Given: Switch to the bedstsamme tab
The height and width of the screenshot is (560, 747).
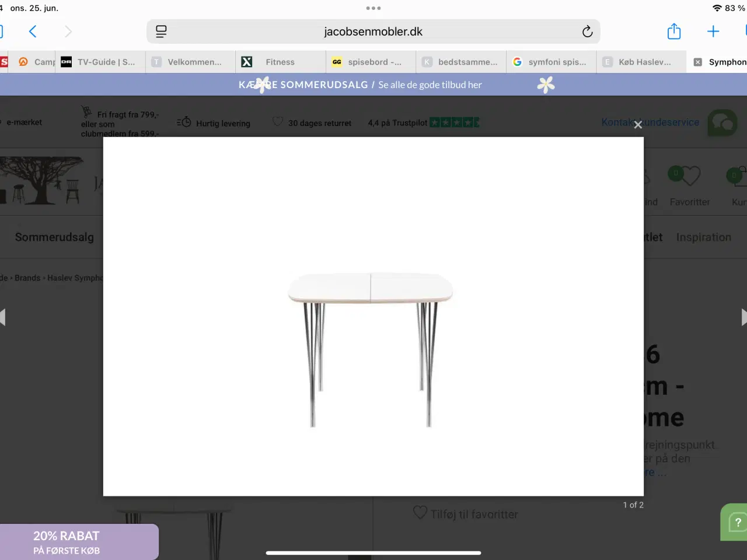Looking at the screenshot, I should pos(461,62).
